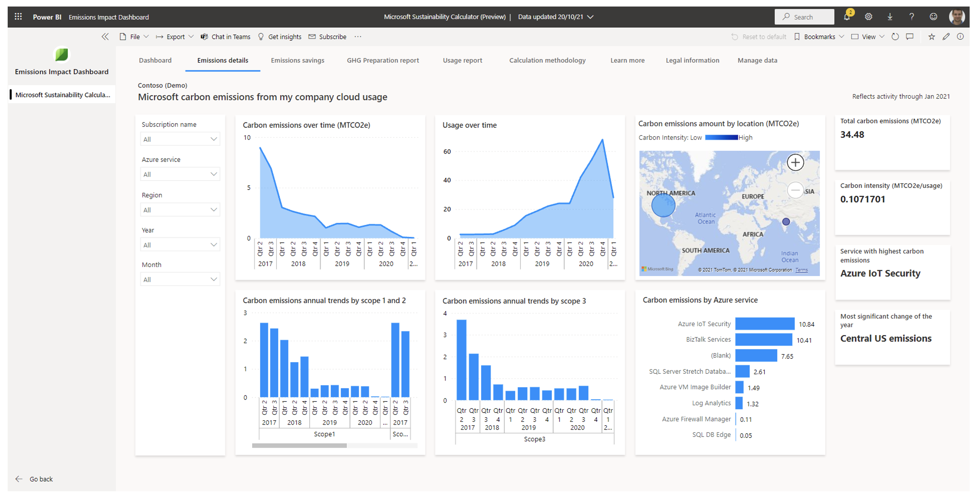This screenshot has width=980, height=502.
Task: Open the Learn more tab
Action: [627, 60]
